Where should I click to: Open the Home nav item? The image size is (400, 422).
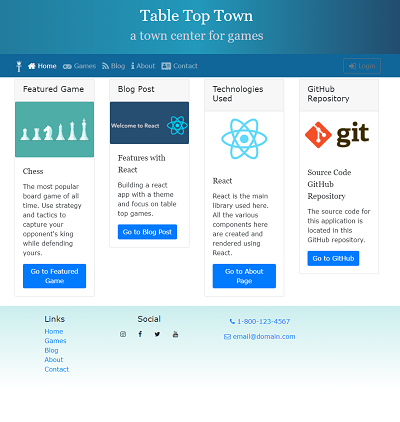[42, 66]
